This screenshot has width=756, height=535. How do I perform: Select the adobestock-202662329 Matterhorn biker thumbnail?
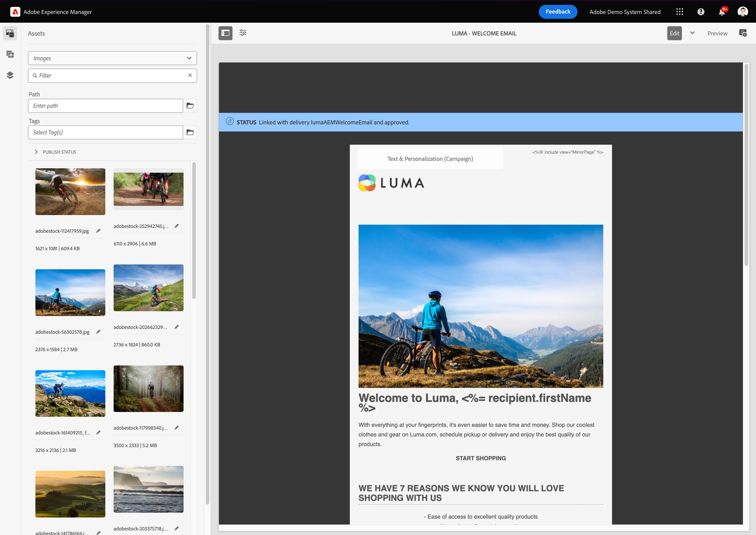coord(149,288)
